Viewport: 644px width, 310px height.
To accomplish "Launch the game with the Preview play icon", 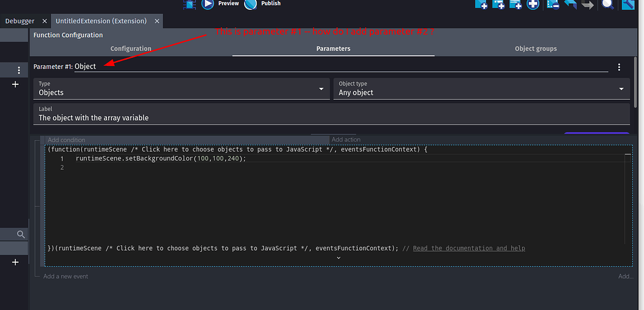I will point(208,4).
